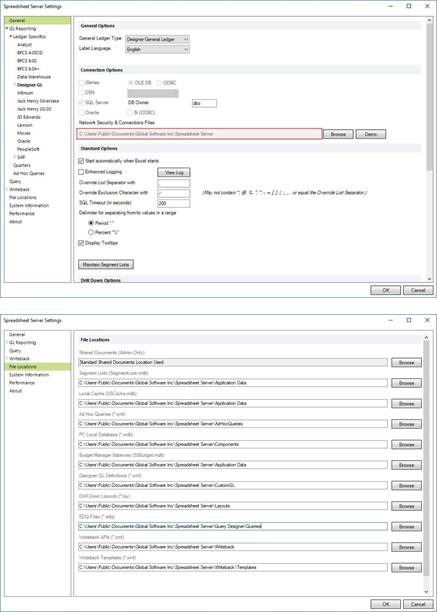This screenshot has width=437, height=612.
Task: Enable the Enhanced Logging checkbox
Action: point(81,172)
